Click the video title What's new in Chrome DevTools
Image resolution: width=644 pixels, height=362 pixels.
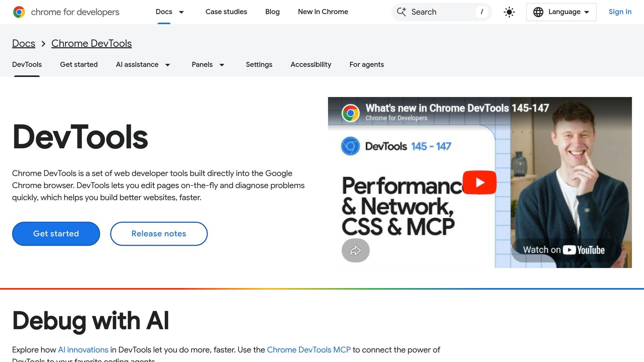(x=457, y=108)
